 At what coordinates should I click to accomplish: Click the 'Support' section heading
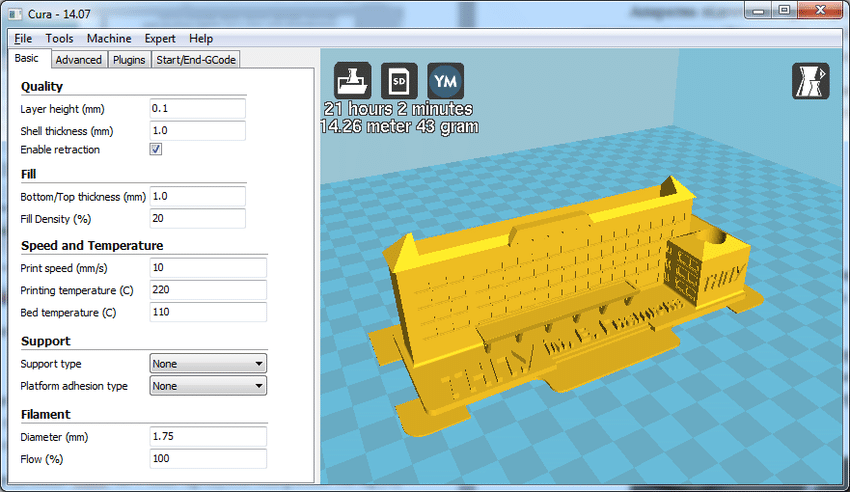(46, 341)
